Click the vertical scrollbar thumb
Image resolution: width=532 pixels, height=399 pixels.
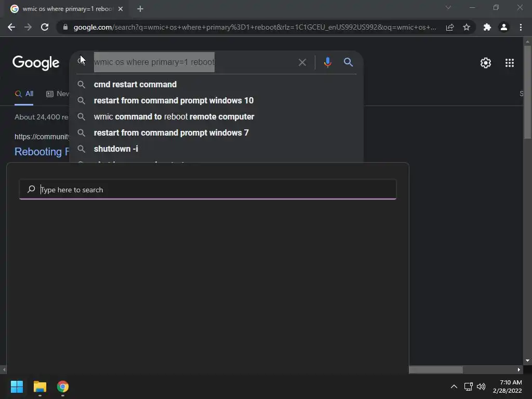point(527,91)
